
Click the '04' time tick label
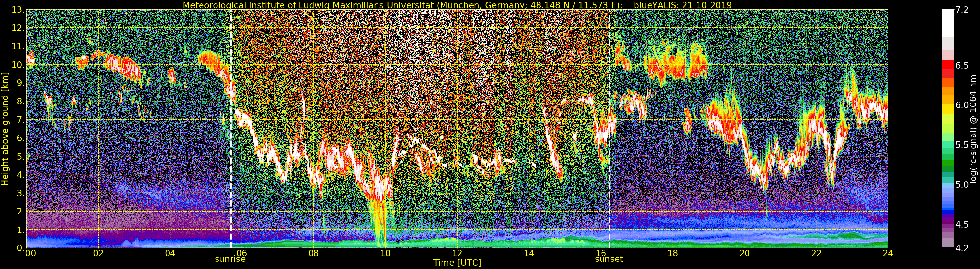(170, 253)
